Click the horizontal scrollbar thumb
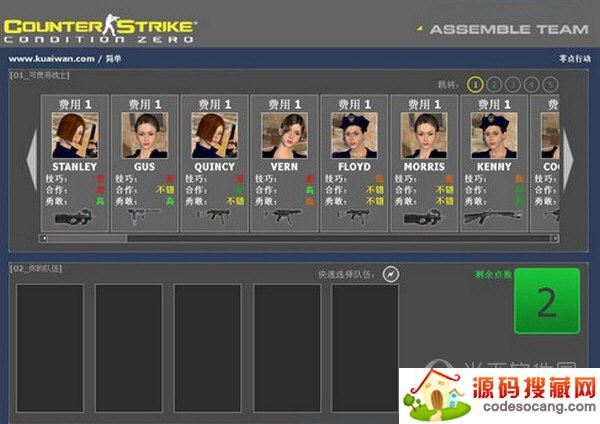 [x=88, y=238]
